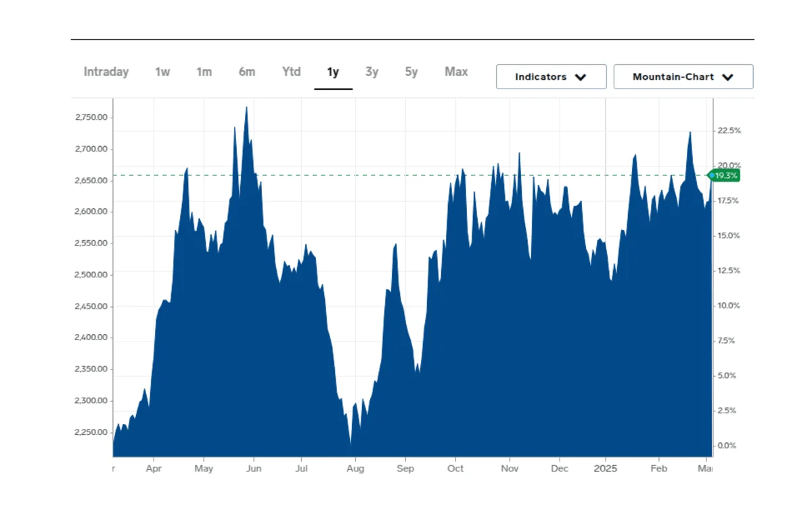Viewport: 812px width, 510px height.
Task: Click the chevron arrow beside Indicators
Action: tap(580, 77)
